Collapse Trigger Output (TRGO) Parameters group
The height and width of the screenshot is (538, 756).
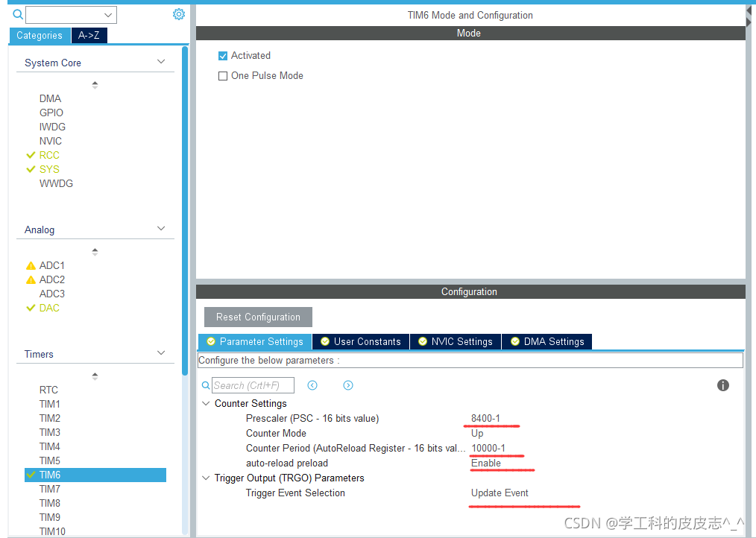tap(206, 478)
